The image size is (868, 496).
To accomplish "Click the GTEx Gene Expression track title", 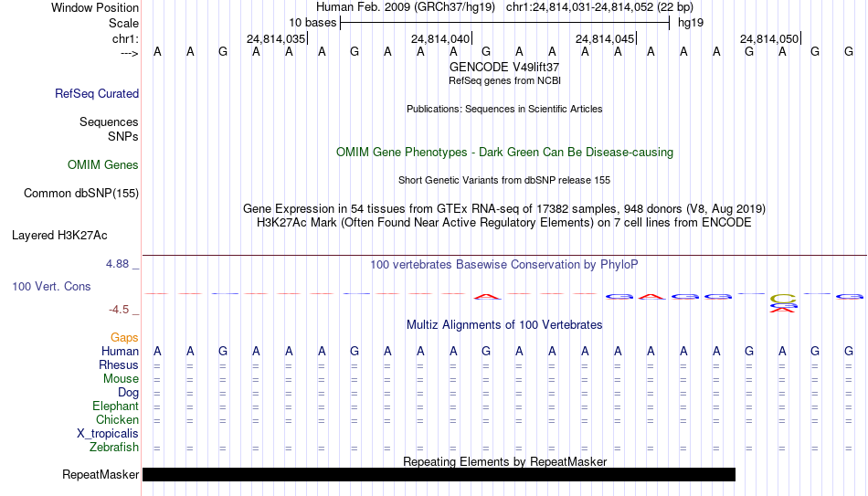I will click(504, 208).
